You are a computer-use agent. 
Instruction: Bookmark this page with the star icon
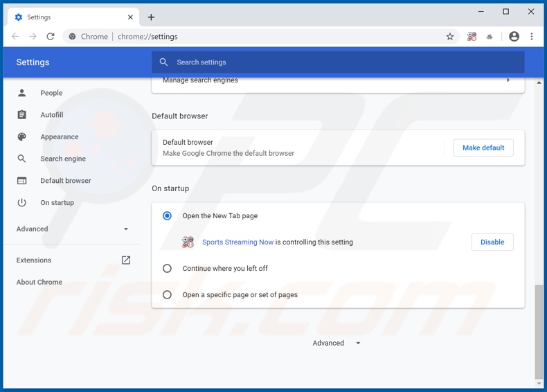click(450, 36)
